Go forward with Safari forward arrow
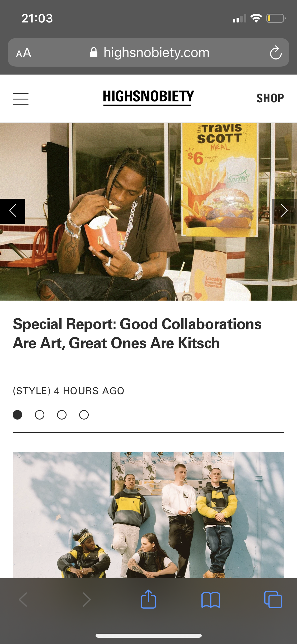 [x=87, y=599]
